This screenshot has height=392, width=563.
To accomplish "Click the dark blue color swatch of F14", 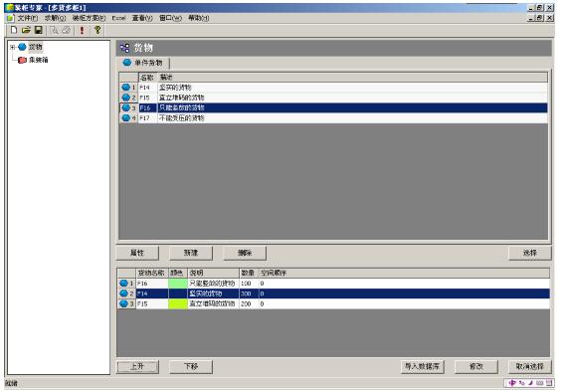I will pyautogui.click(x=178, y=294).
